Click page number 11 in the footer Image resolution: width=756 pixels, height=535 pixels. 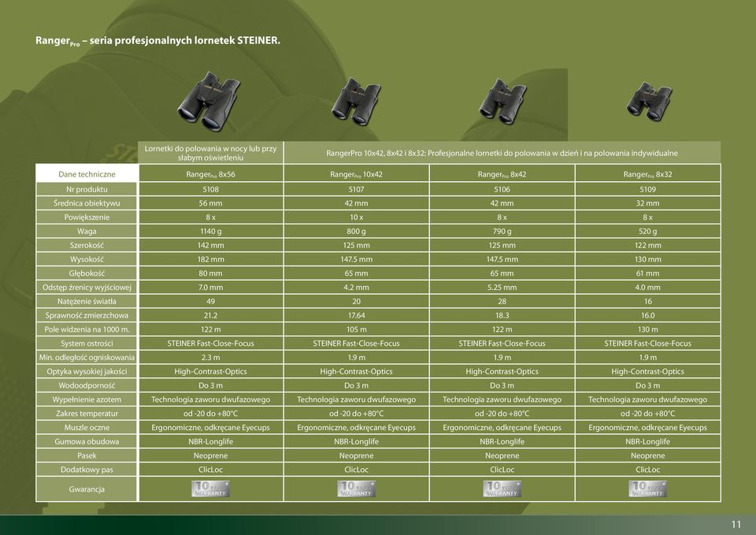click(736, 525)
